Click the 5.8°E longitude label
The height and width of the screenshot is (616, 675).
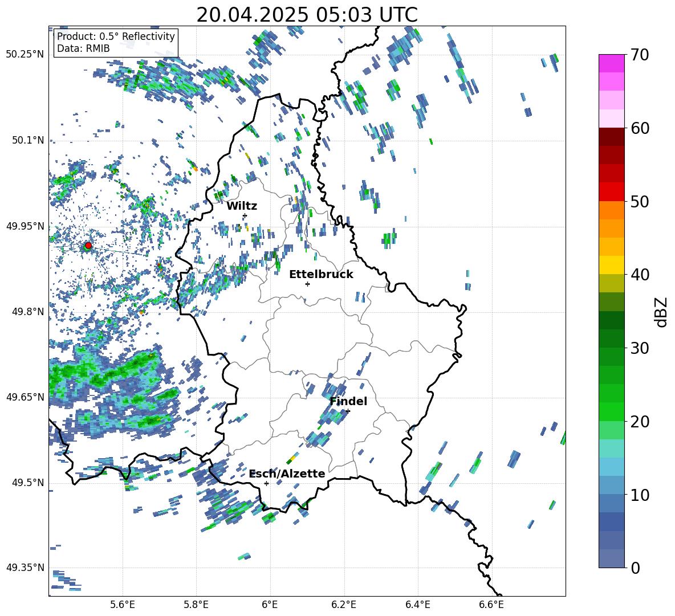[196, 605]
